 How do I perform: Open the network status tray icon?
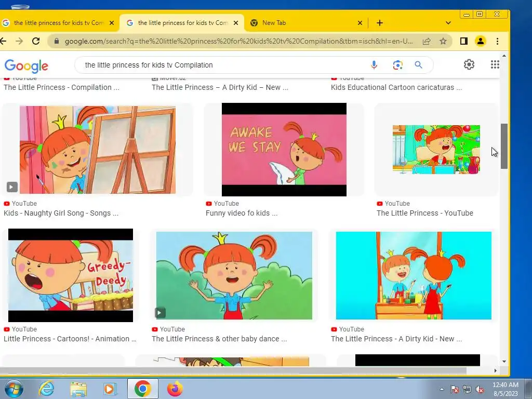(x=467, y=389)
